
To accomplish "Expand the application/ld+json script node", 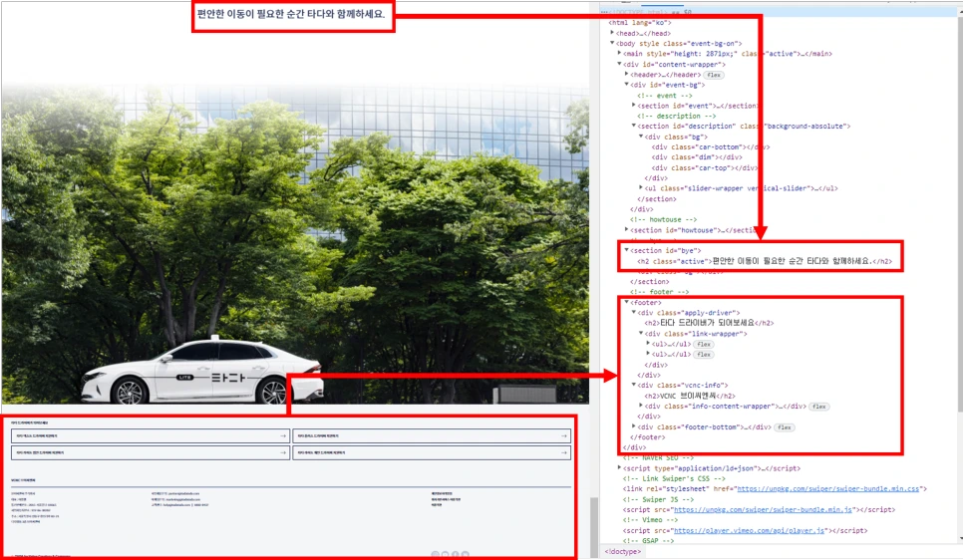I will pyautogui.click(x=619, y=468).
